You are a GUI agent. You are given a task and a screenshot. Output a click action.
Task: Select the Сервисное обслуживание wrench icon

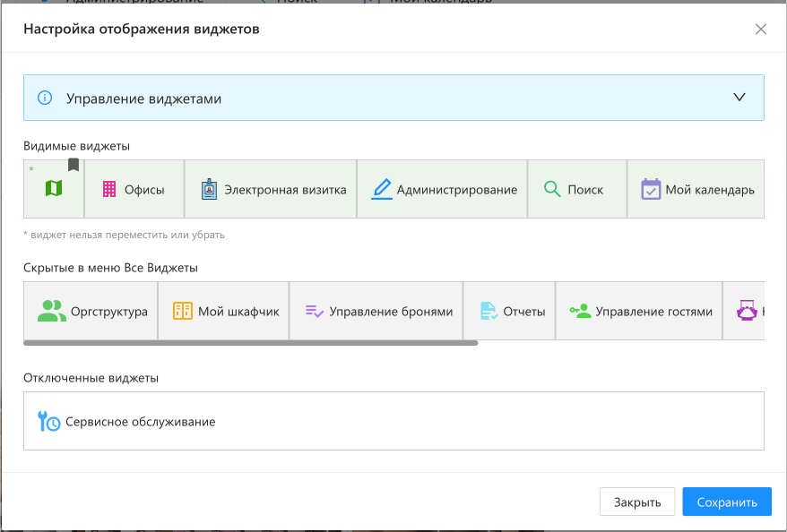(49, 421)
